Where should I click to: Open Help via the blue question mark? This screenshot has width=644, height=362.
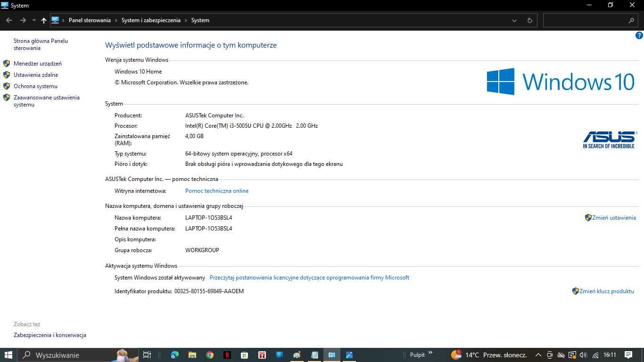coord(639,35)
